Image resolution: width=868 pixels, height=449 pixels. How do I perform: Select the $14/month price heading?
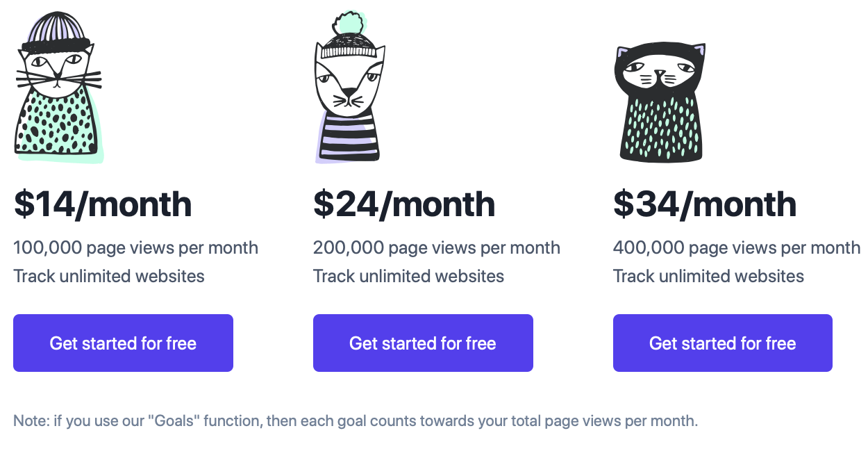(x=103, y=204)
